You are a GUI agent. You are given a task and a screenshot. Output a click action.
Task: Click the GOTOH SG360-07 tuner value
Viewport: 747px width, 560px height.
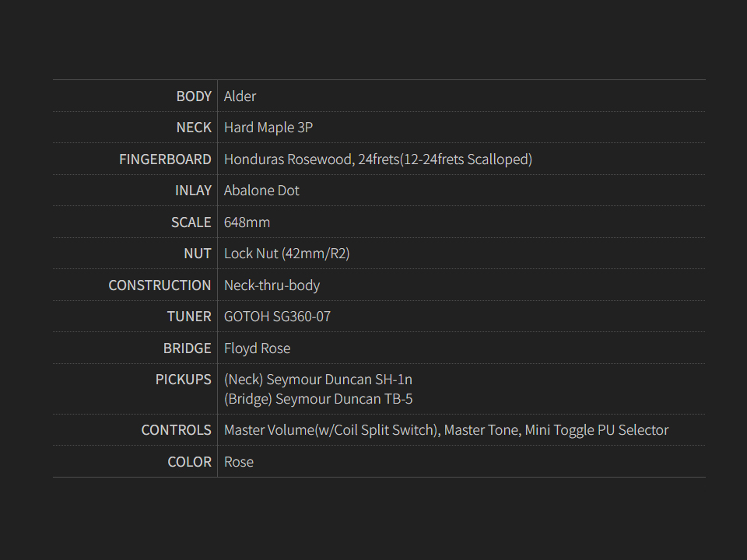coord(277,317)
